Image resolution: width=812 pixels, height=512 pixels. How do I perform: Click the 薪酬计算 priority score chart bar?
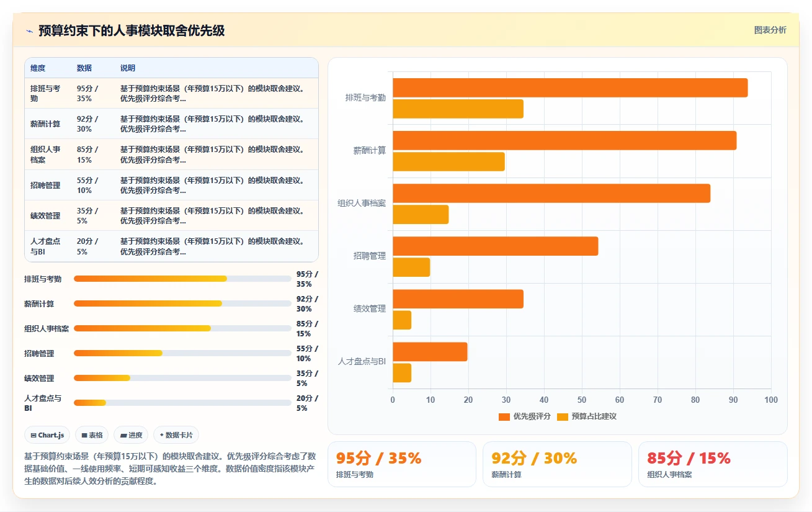click(564, 140)
